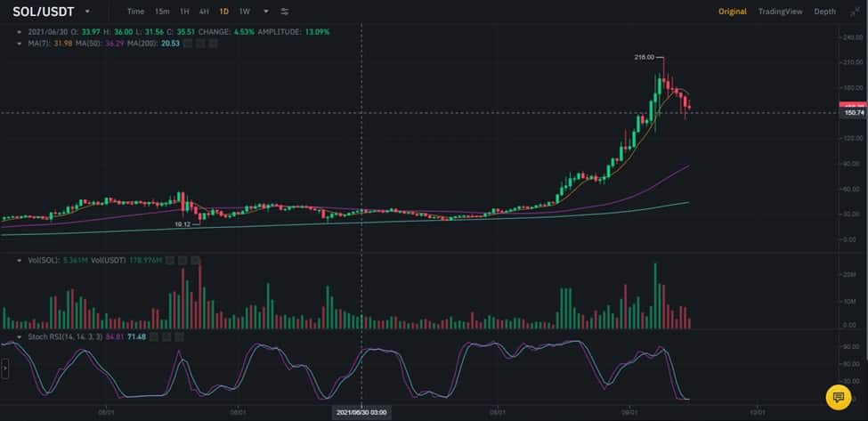Click the 240.00 price axis label
Image resolution: width=868 pixels, height=421 pixels.
tap(853, 37)
